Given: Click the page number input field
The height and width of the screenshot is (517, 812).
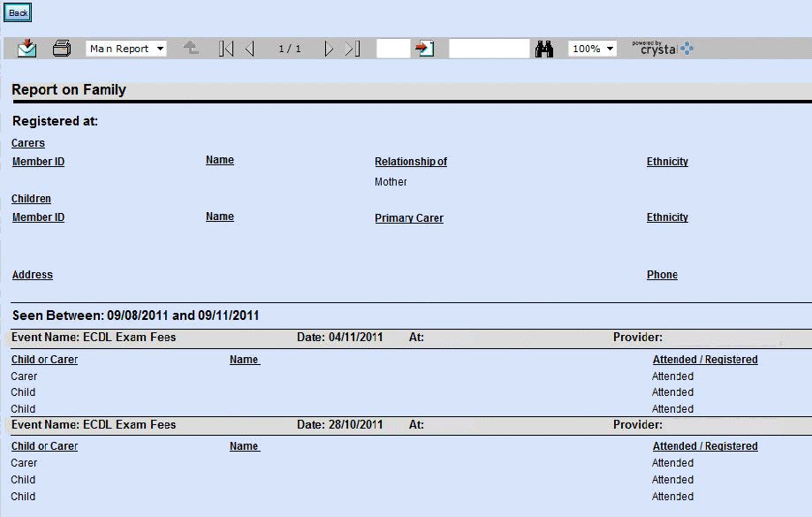Looking at the screenshot, I should point(392,49).
